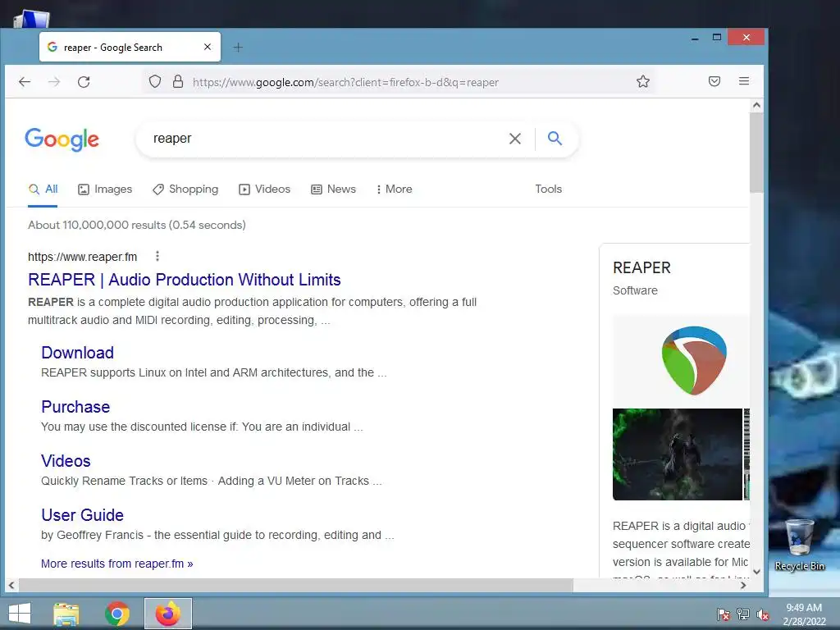Click the horizontal scrollbar thumb
This screenshot has height=630, width=840.
pyautogui.click(x=296, y=586)
